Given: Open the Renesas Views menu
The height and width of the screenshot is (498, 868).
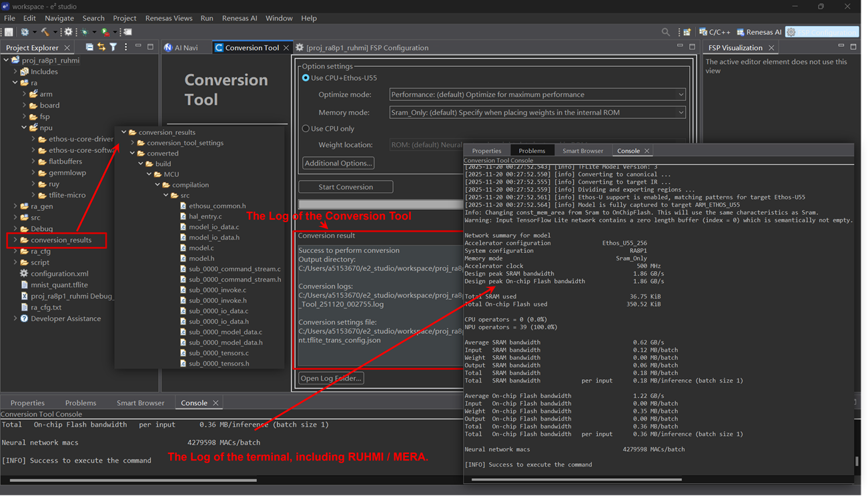Looking at the screenshot, I should (x=169, y=18).
